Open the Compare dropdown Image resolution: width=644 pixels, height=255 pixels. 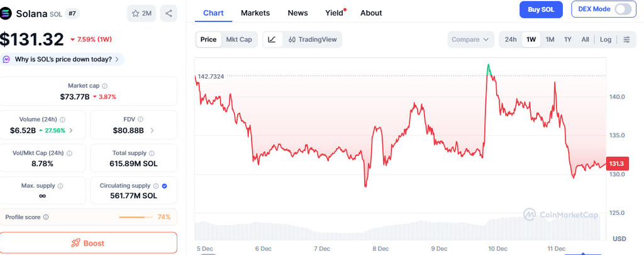470,40
